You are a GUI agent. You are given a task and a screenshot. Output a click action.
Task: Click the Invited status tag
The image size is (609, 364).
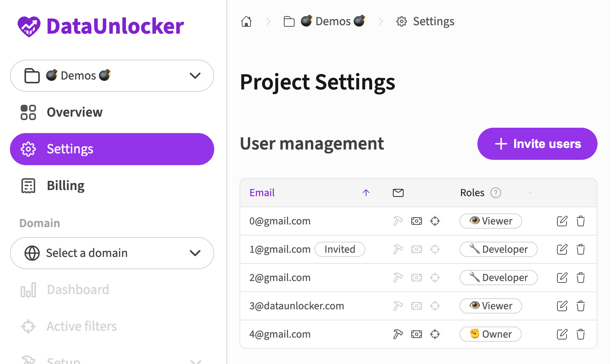click(x=340, y=249)
